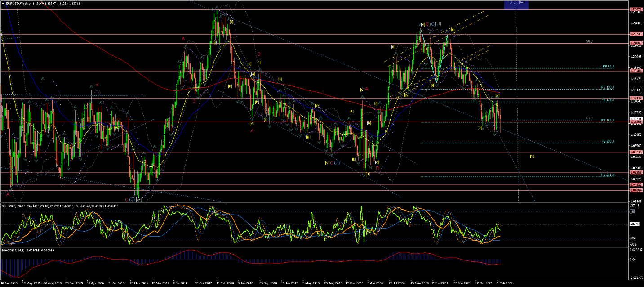The width and height of the screenshot is (644, 287).
Task: Click the triangle next to the EURUSD,Weekly title
Action: coord(3,3)
